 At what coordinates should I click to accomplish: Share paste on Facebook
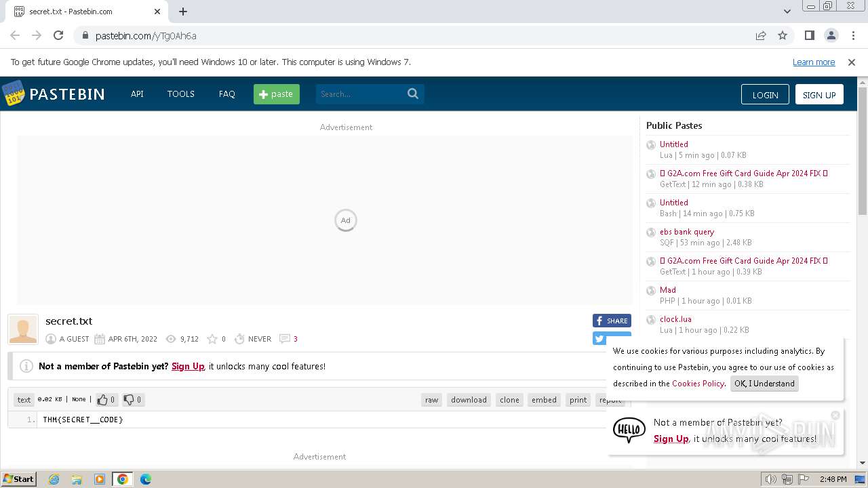click(x=612, y=321)
